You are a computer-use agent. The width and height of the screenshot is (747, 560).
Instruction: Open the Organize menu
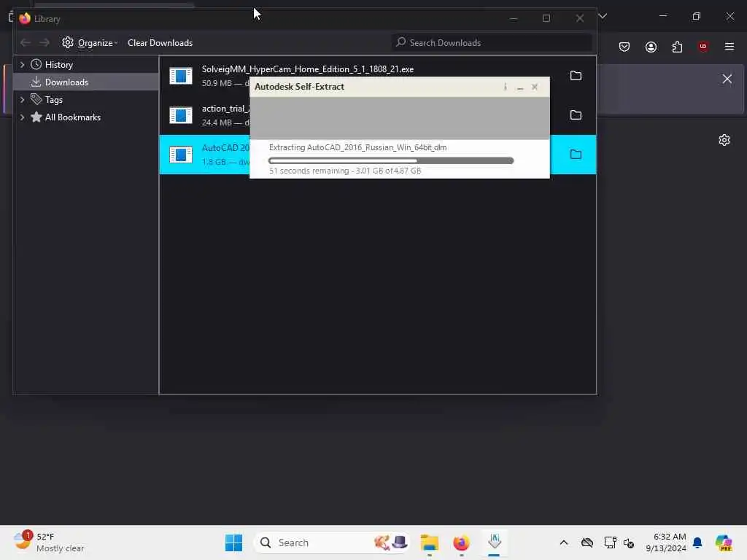tap(90, 43)
